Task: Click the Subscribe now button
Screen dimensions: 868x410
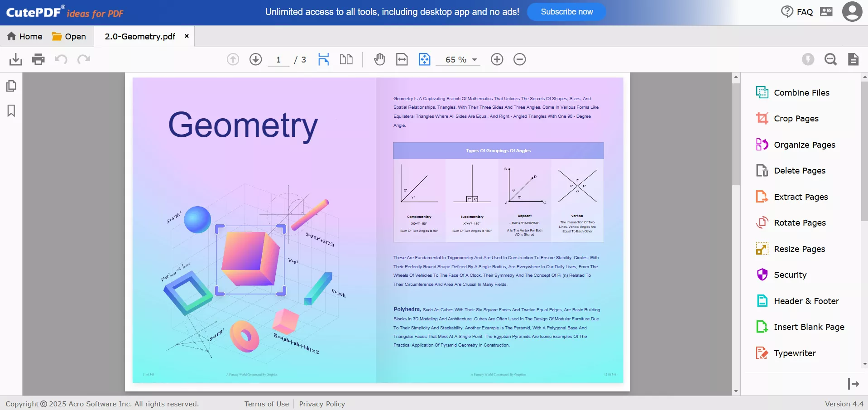Action: [566, 12]
